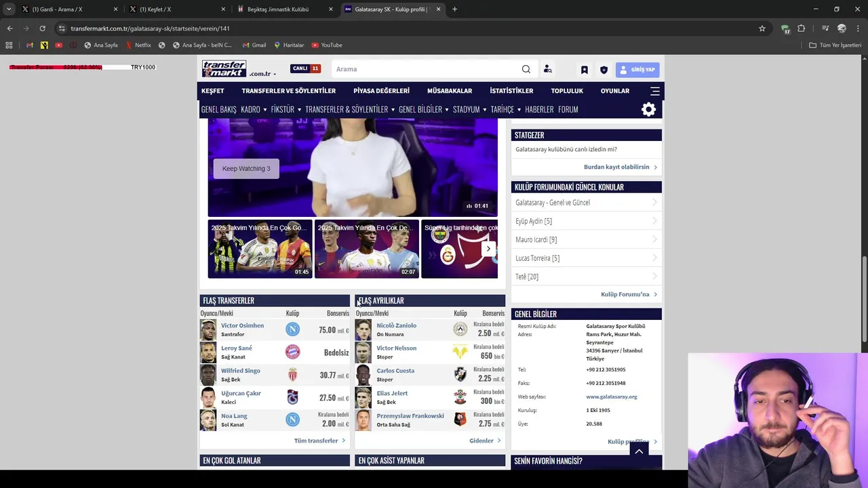Click the browser address bar
Screen dimensions: 868x488
pos(407,28)
